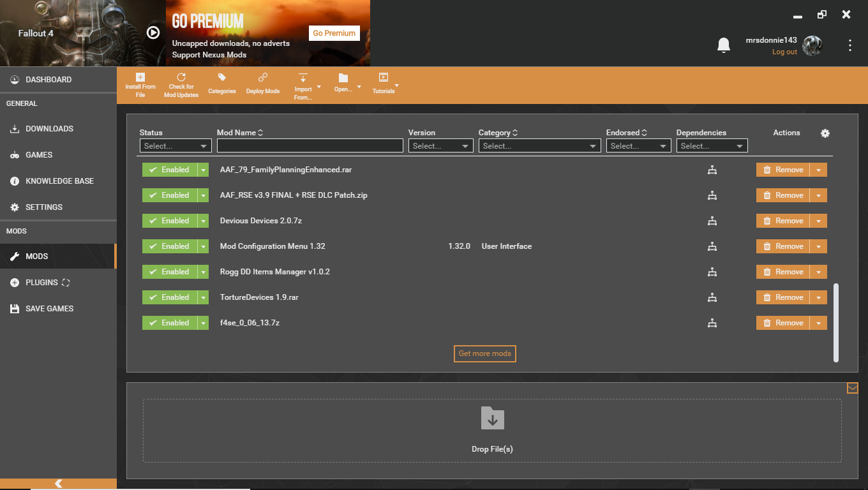Click the Drop File(s) folder icon
The width and height of the screenshot is (868, 490).
[492, 417]
